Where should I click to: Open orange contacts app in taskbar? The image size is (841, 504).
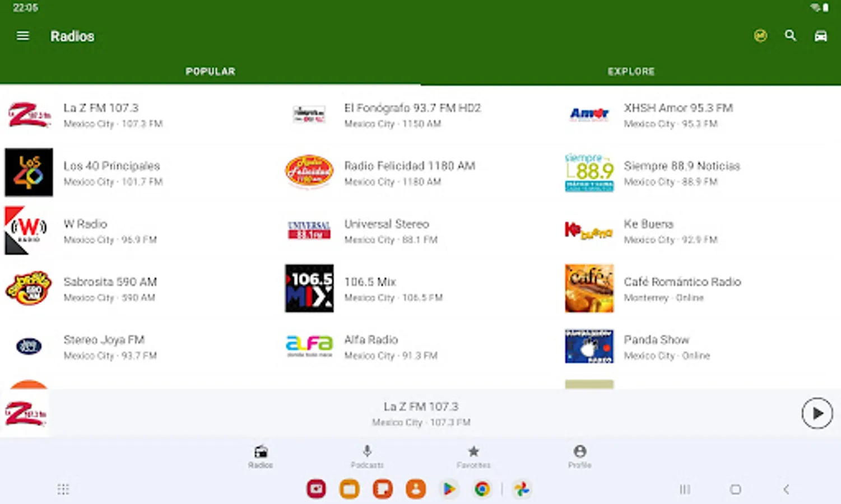click(416, 489)
